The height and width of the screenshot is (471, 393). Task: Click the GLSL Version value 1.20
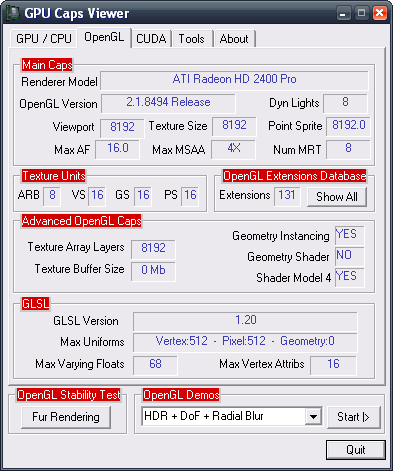(x=245, y=321)
